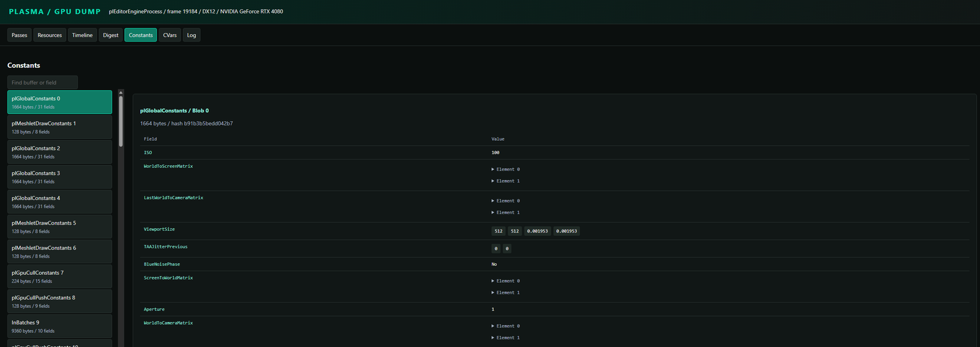The height and width of the screenshot is (347, 980).
Task: Click the hash b91b3b5bedd042b7 text
Action: pyautogui.click(x=202, y=124)
